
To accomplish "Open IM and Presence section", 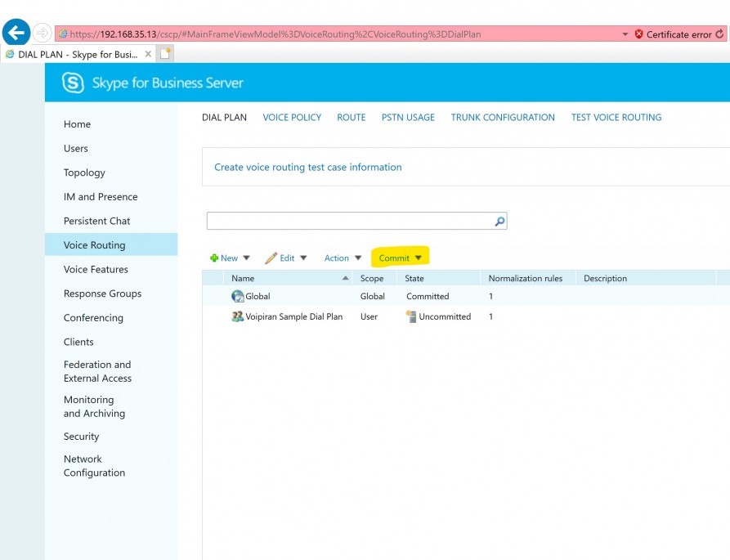I will (x=101, y=197).
